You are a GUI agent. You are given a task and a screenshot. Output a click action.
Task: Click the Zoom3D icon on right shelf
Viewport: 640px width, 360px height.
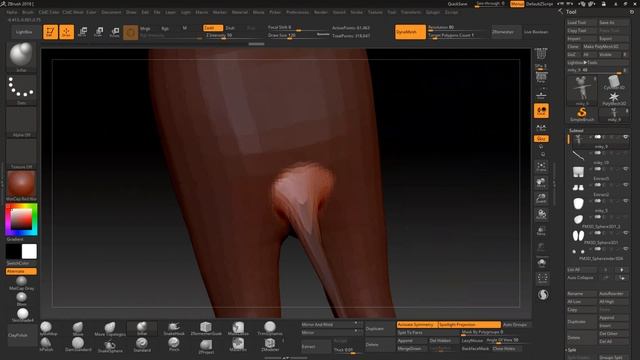[x=542, y=198]
